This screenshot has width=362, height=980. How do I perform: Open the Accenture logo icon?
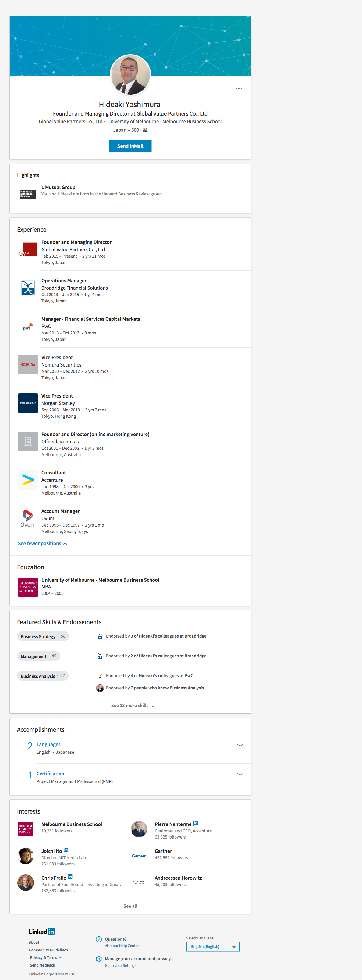[28, 480]
